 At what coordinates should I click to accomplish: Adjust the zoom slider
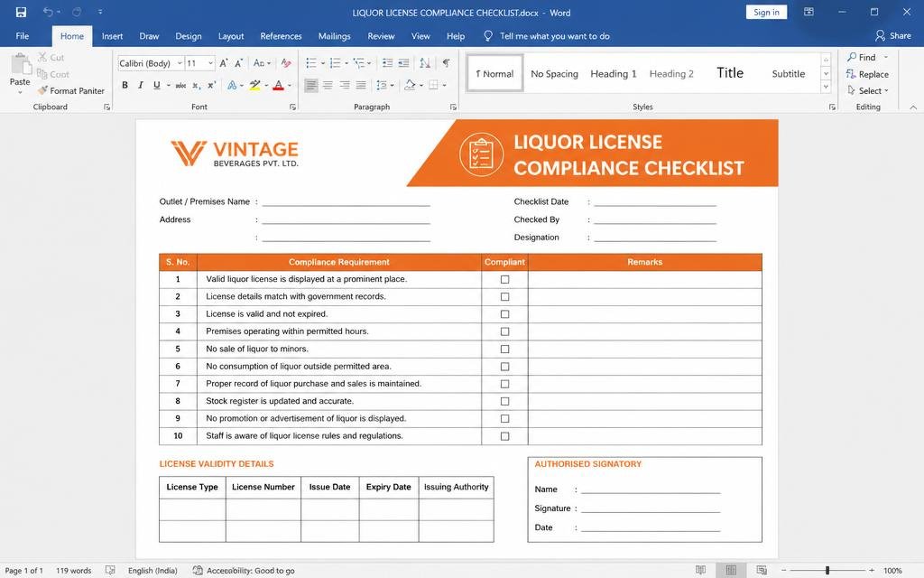point(827,571)
